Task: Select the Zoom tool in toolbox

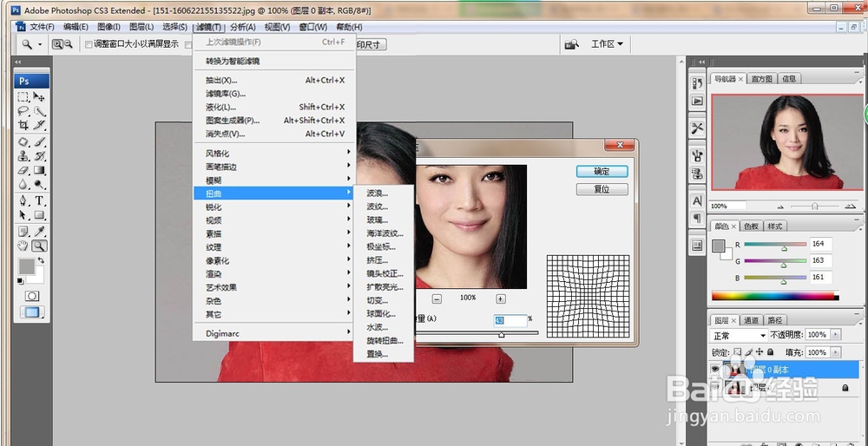Action: [x=39, y=246]
